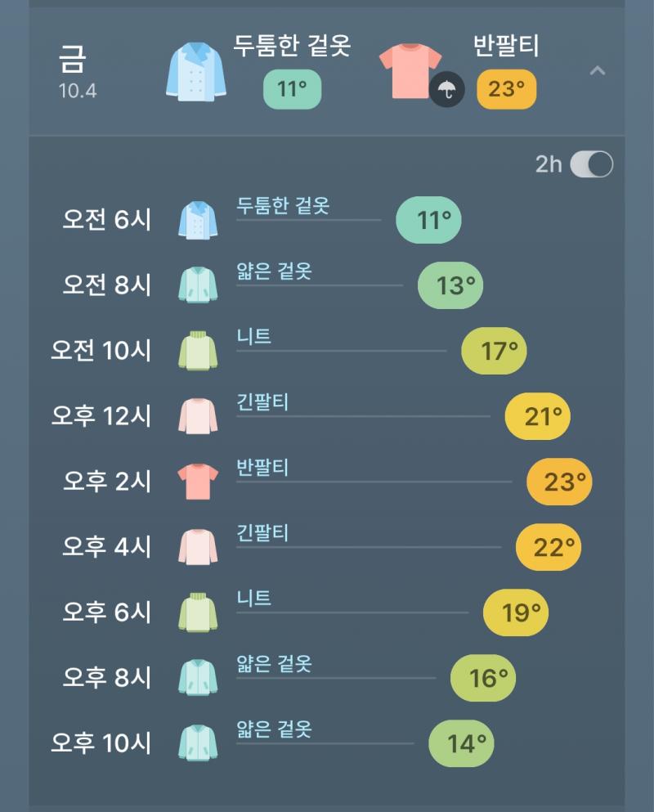Click the long-sleeve shirt icon at 오후 12시
654x812 pixels.
click(198, 416)
